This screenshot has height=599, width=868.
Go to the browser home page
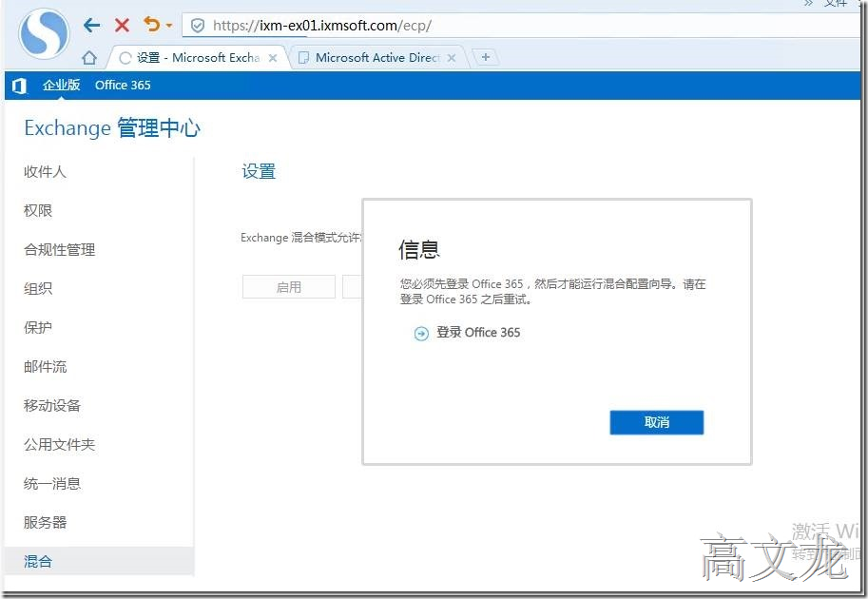coord(89,58)
